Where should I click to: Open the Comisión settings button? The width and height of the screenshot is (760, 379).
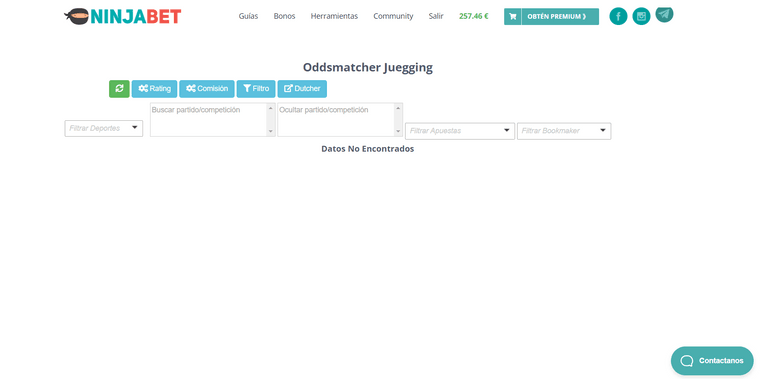pyautogui.click(x=207, y=89)
